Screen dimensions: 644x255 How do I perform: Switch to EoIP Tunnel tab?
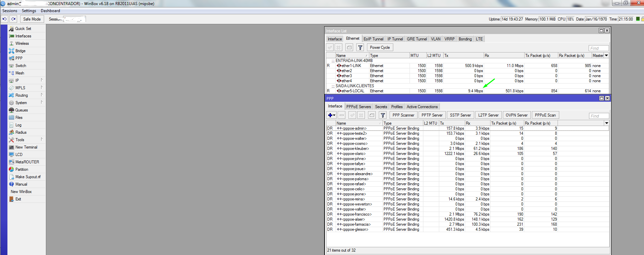coord(373,39)
